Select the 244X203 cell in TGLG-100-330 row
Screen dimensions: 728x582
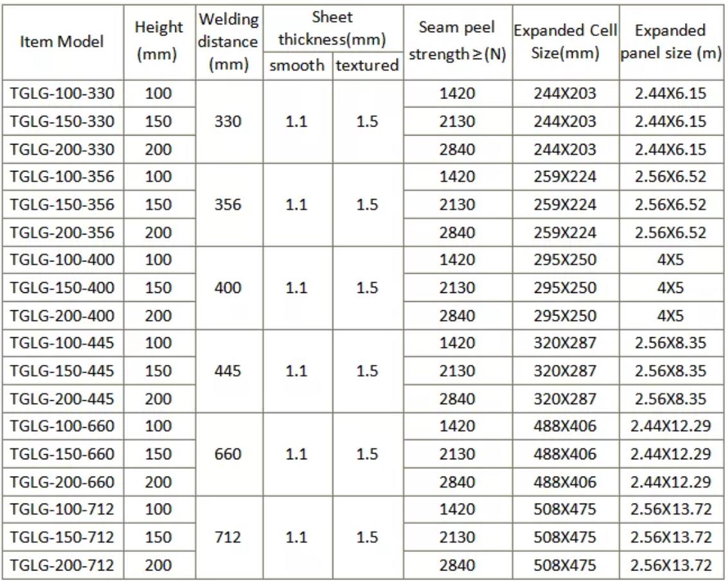(x=566, y=94)
